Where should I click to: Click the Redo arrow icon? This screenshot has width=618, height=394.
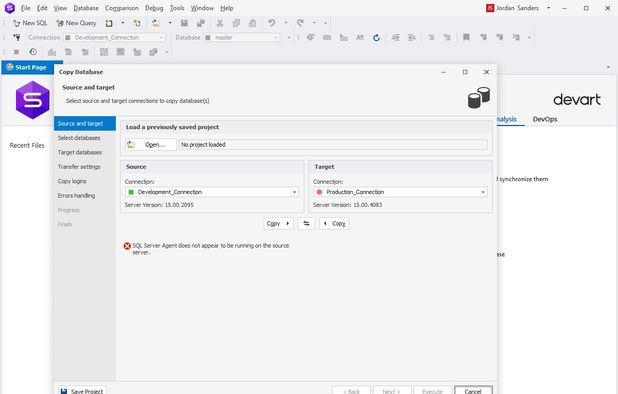300,23
